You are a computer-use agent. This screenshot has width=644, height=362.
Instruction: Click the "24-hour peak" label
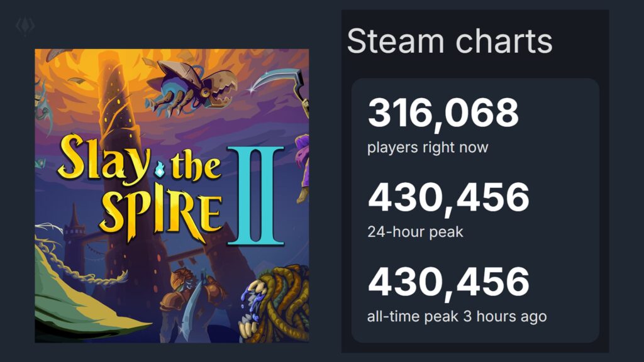tap(415, 232)
